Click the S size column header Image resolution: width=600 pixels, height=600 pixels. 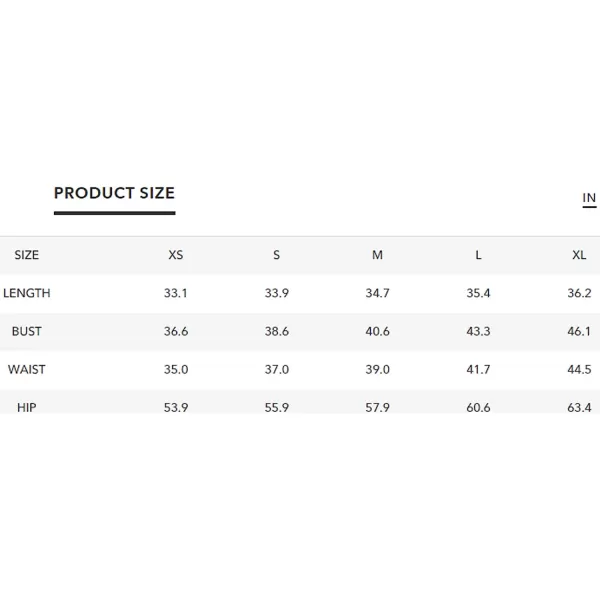(277, 255)
